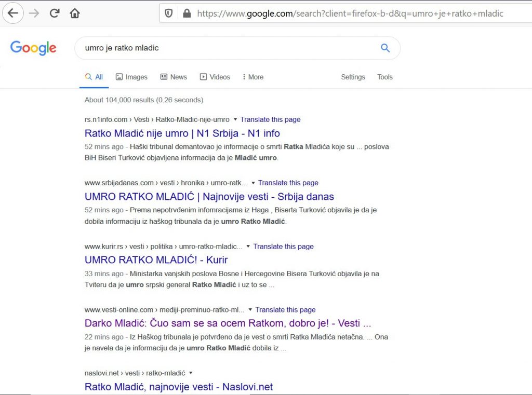Viewport: 532px width, 395px height.
Task: Click the www.kurir.rs breadcrumb URL
Action: [x=164, y=247]
